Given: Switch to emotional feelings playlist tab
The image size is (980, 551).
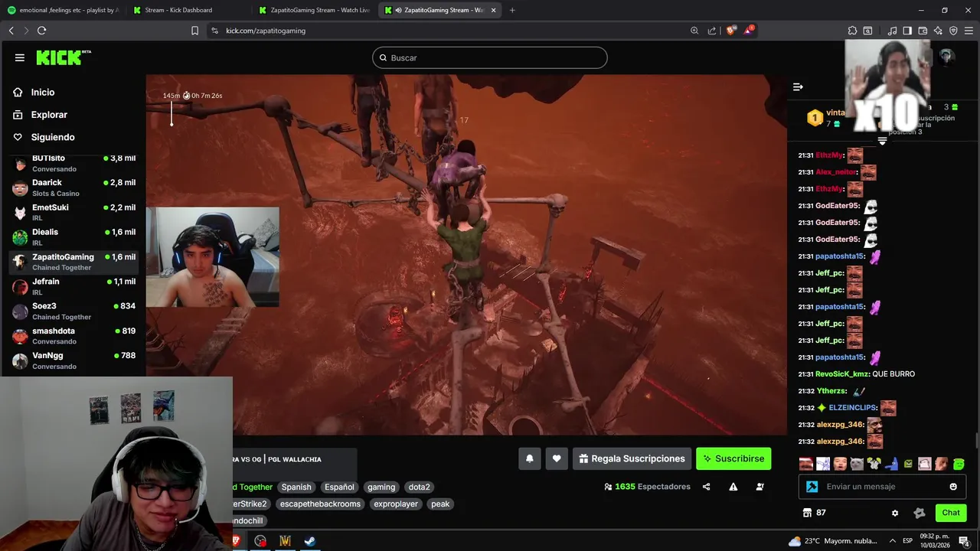Looking at the screenshot, I should (x=63, y=10).
